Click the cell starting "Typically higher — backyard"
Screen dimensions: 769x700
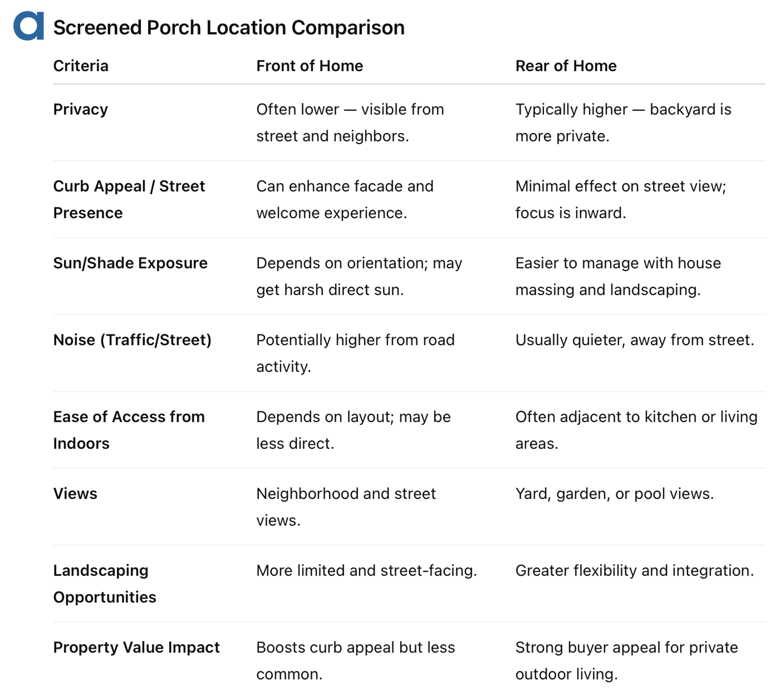[623, 123]
